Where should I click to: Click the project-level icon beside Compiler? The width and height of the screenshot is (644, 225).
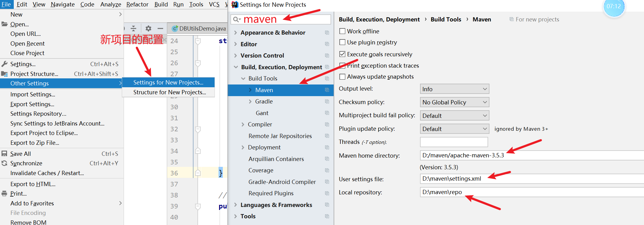point(327,124)
